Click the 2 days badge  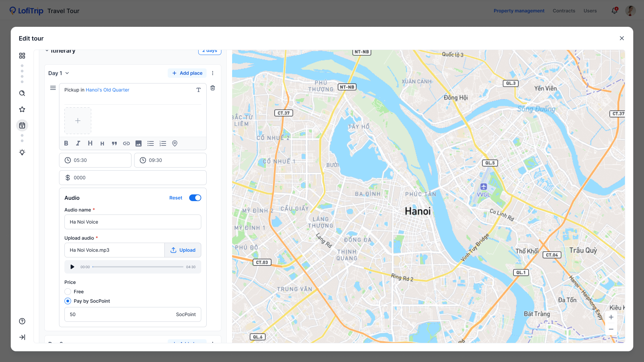pos(210,51)
